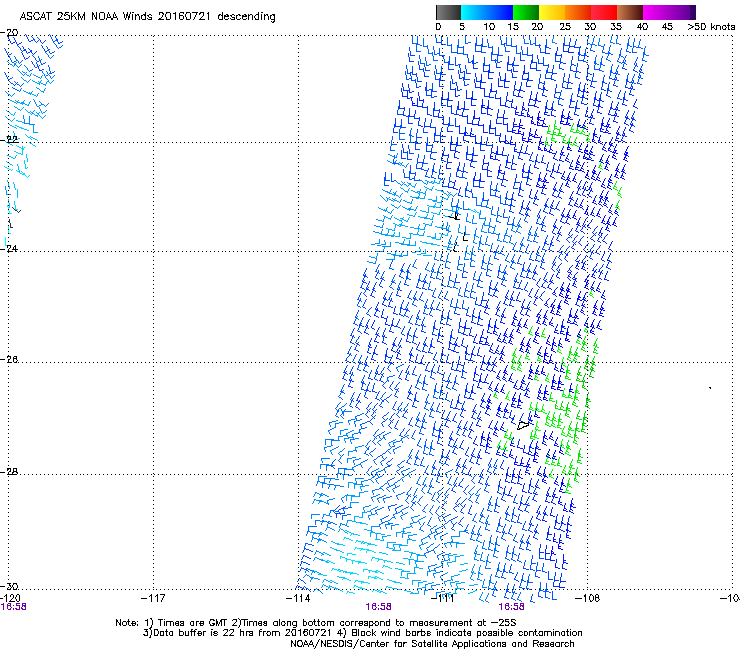
Task: Click the black triangular flag barb near -27 latitude
Action: [523, 425]
